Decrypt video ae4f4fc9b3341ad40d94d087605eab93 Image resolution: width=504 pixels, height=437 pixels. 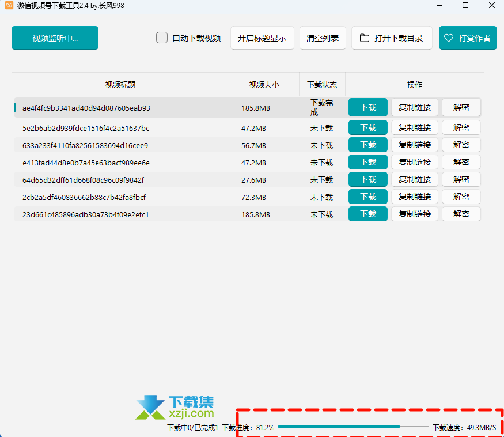461,107
